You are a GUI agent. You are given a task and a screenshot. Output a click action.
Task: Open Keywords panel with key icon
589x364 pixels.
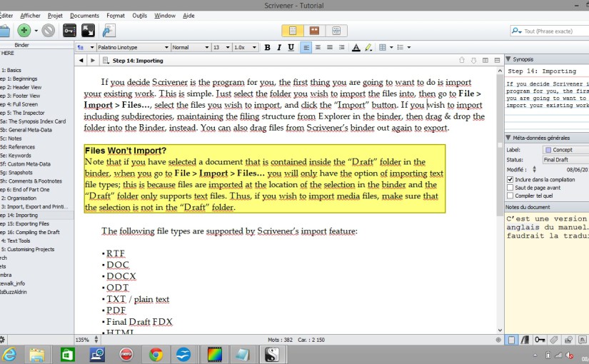tap(69, 31)
